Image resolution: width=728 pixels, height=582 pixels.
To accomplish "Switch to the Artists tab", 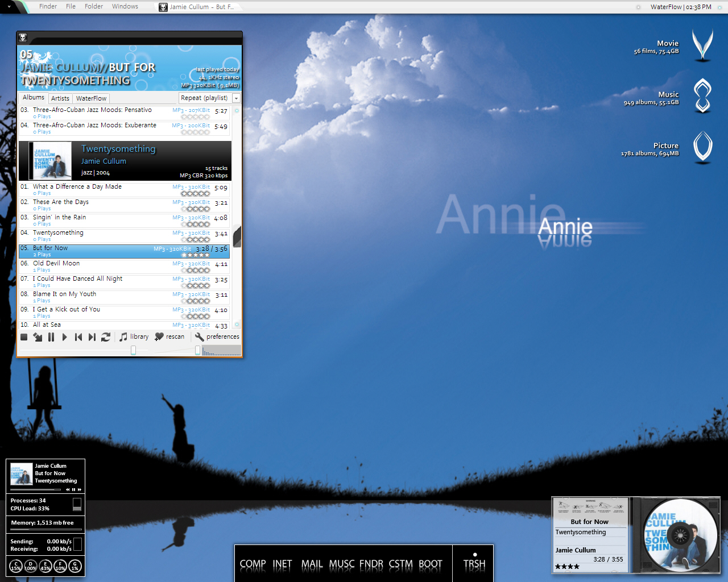I will click(x=60, y=98).
